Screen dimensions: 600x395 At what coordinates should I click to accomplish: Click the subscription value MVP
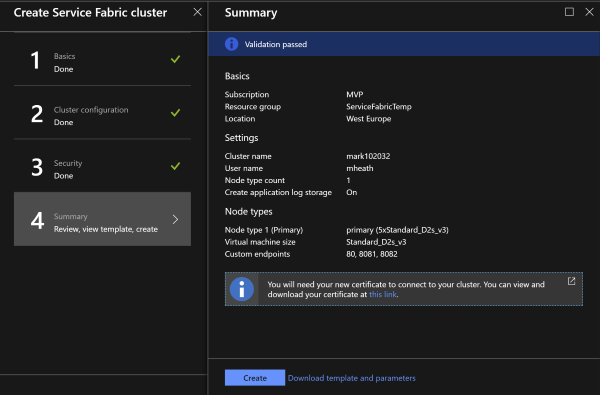click(355, 95)
